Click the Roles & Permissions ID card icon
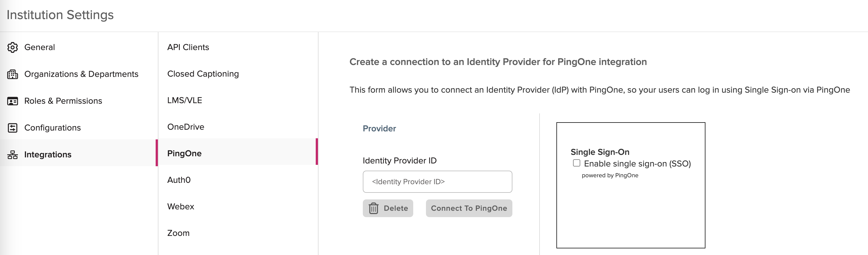868x255 pixels. pos(12,101)
